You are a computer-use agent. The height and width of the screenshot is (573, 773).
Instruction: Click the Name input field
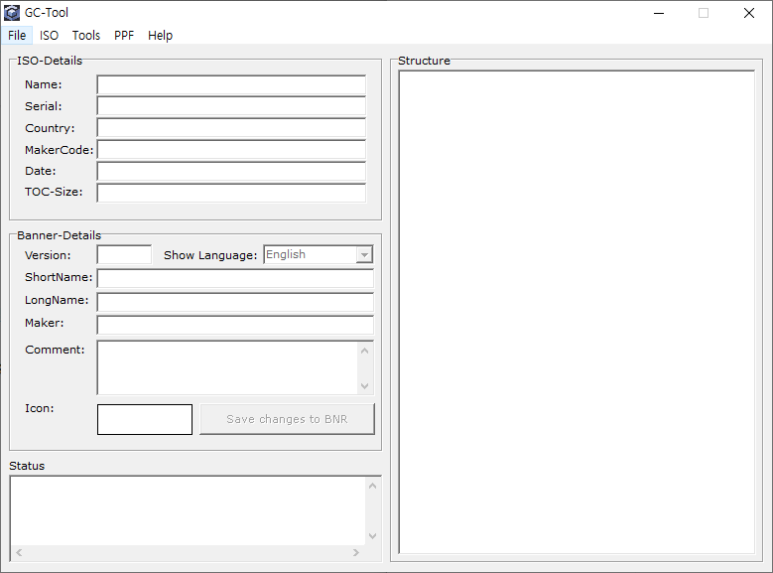click(x=231, y=85)
